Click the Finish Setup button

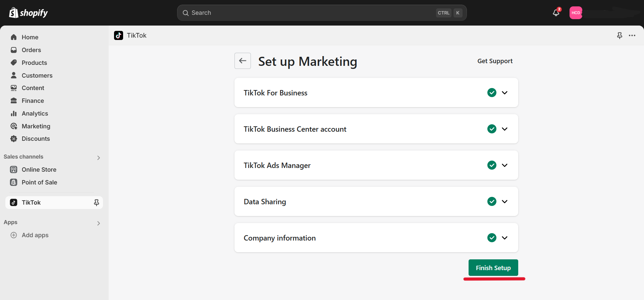tap(493, 268)
